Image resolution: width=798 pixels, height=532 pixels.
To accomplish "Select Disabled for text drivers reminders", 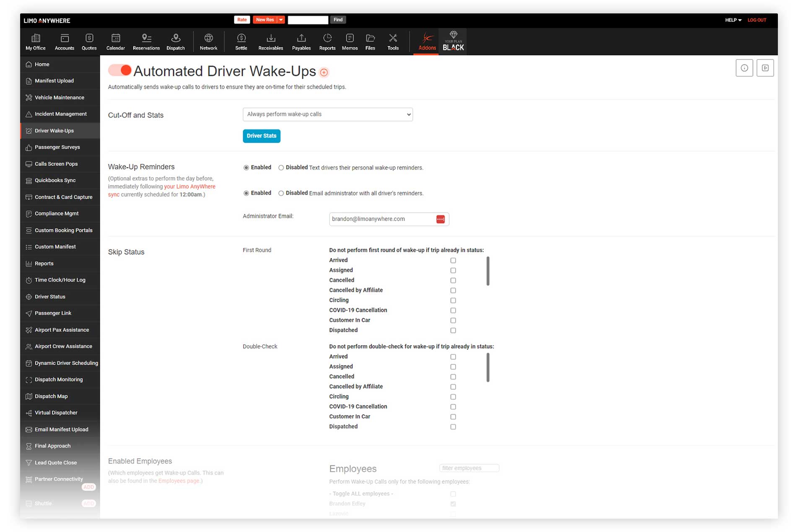I will pos(281,168).
